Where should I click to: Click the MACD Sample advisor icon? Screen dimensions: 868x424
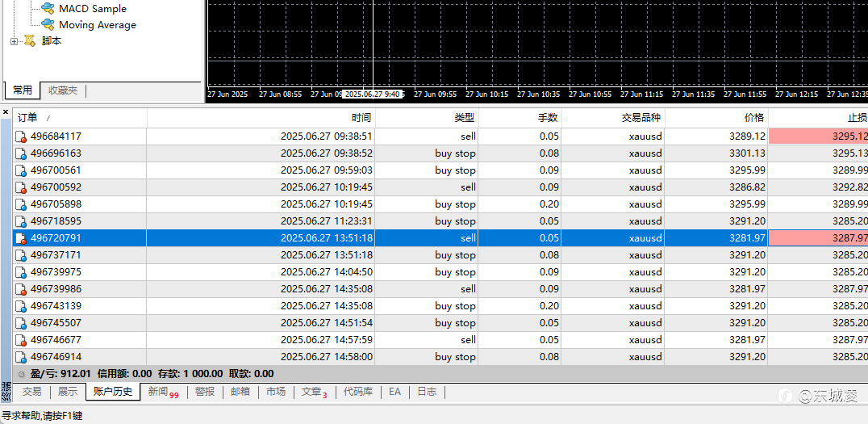[48, 8]
